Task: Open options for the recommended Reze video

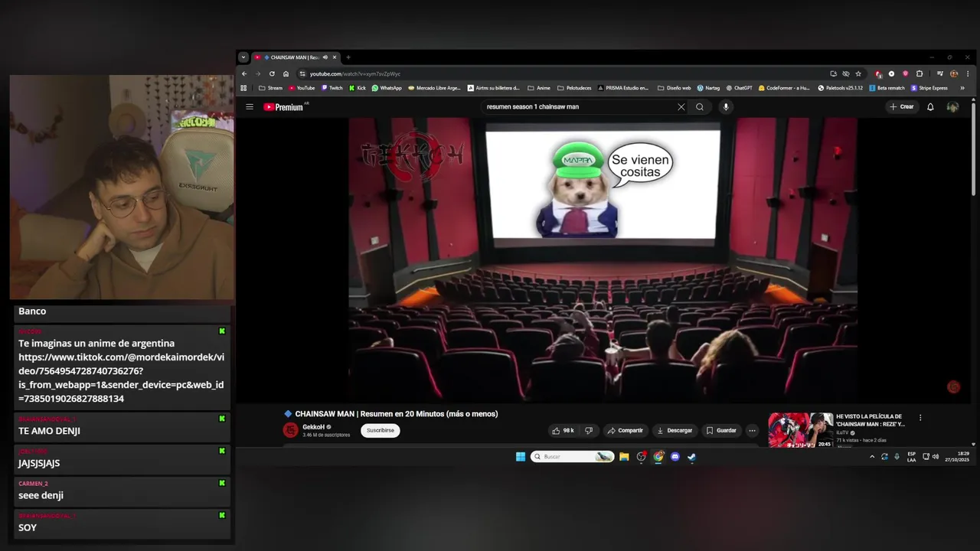Action: click(x=920, y=418)
